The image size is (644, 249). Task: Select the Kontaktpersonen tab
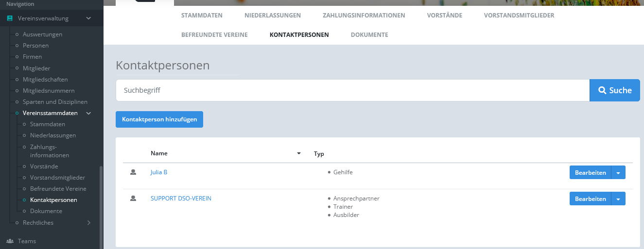click(x=299, y=34)
